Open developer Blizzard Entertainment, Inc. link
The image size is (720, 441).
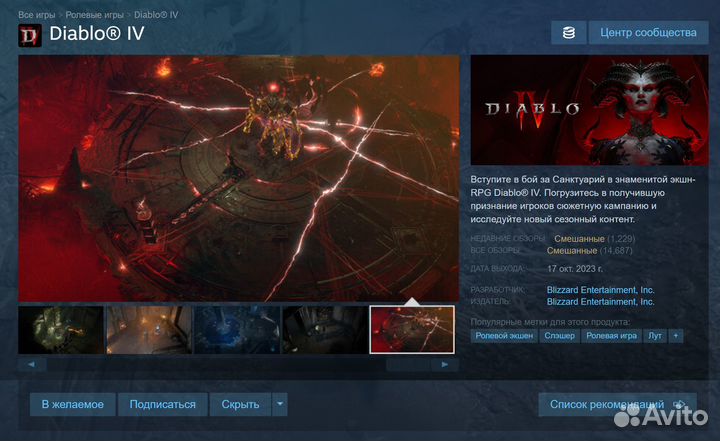[601, 290]
